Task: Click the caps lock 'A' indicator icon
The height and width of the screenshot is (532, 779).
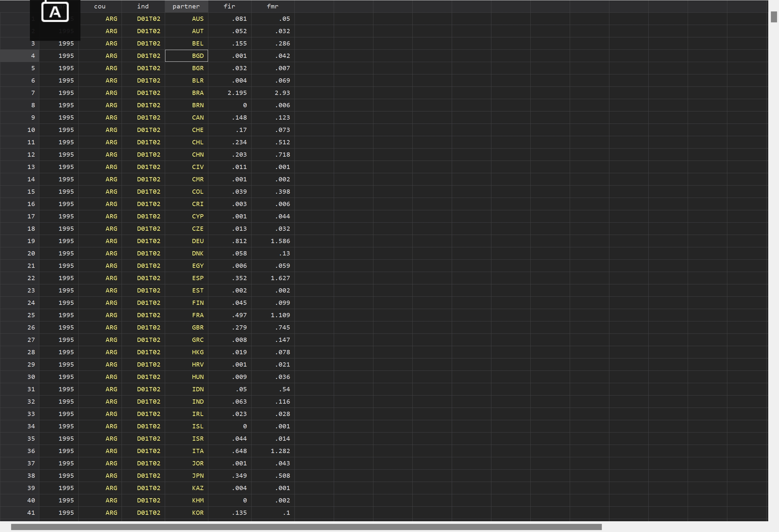Action: click(x=55, y=12)
